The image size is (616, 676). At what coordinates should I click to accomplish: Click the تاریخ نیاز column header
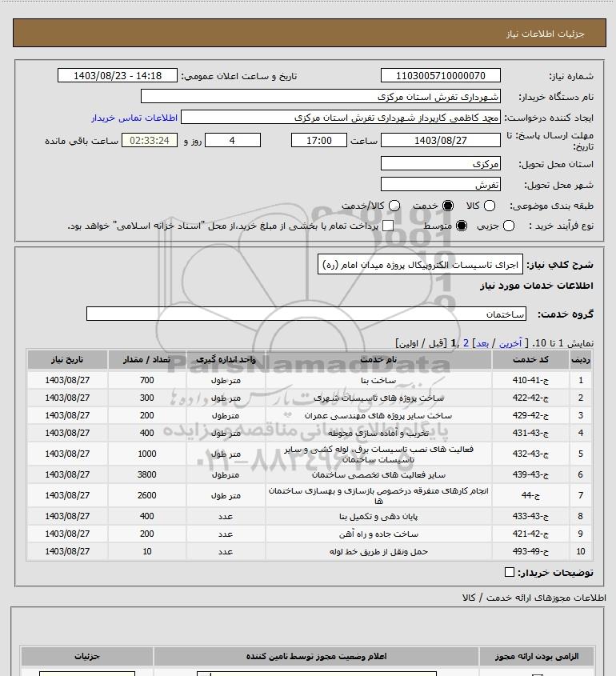click(67, 359)
